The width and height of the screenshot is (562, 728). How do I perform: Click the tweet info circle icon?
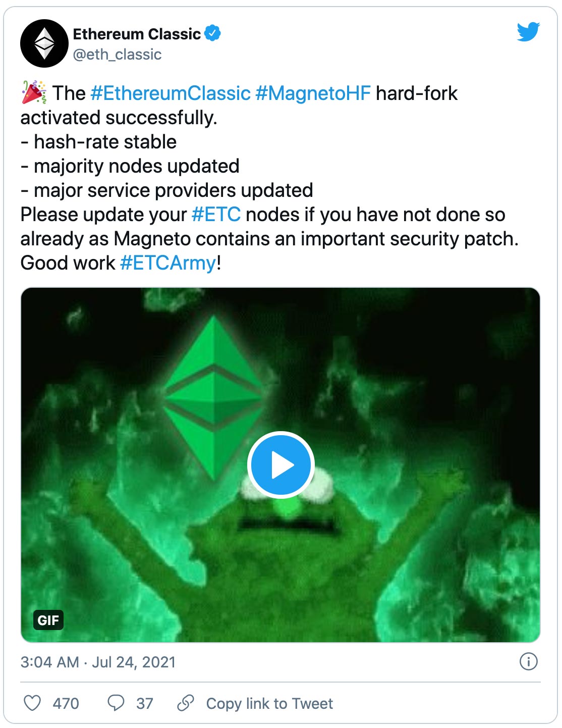point(528,661)
